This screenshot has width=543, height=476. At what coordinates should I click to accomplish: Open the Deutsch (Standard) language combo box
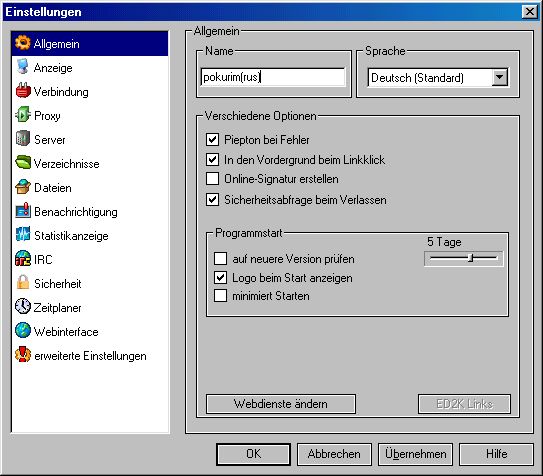click(x=438, y=78)
